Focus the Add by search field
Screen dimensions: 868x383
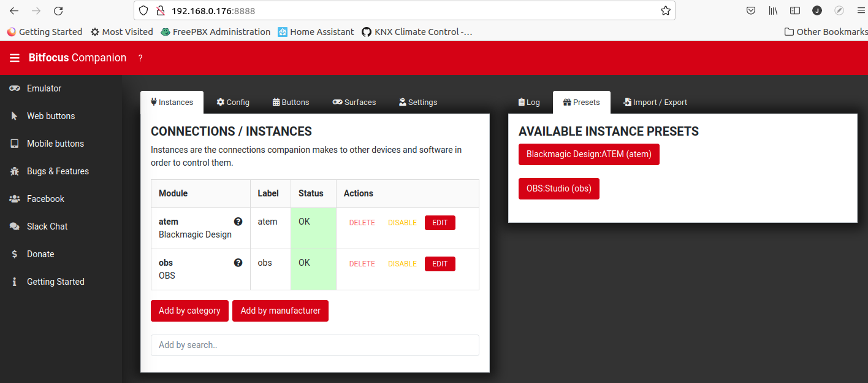[315, 345]
